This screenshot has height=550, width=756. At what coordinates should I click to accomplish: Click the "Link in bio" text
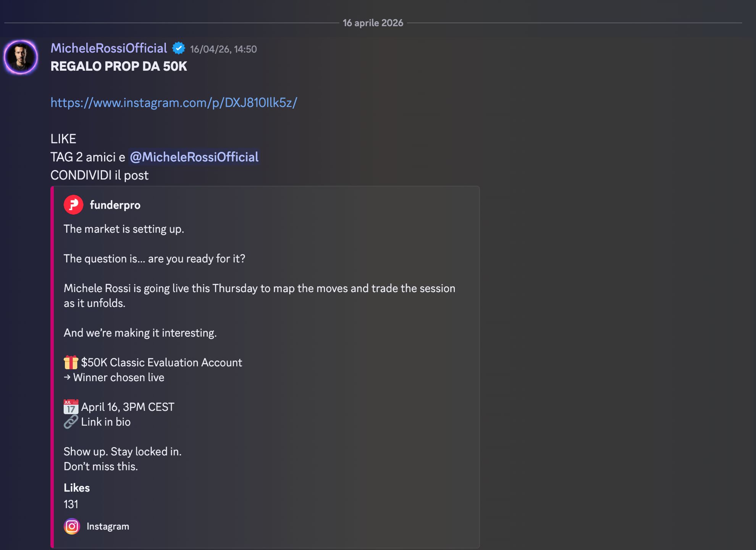106,422
